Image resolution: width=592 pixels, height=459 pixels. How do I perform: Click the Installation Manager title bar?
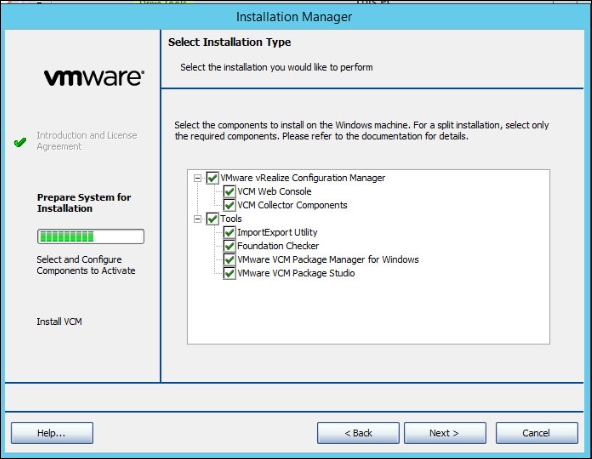click(294, 17)
